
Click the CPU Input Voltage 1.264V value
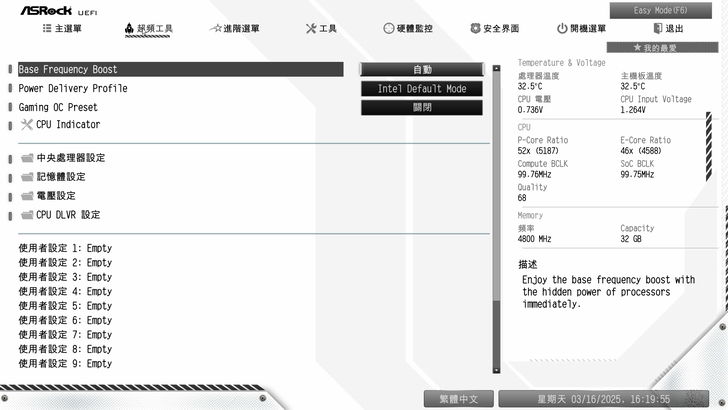[x=633, y=110]
